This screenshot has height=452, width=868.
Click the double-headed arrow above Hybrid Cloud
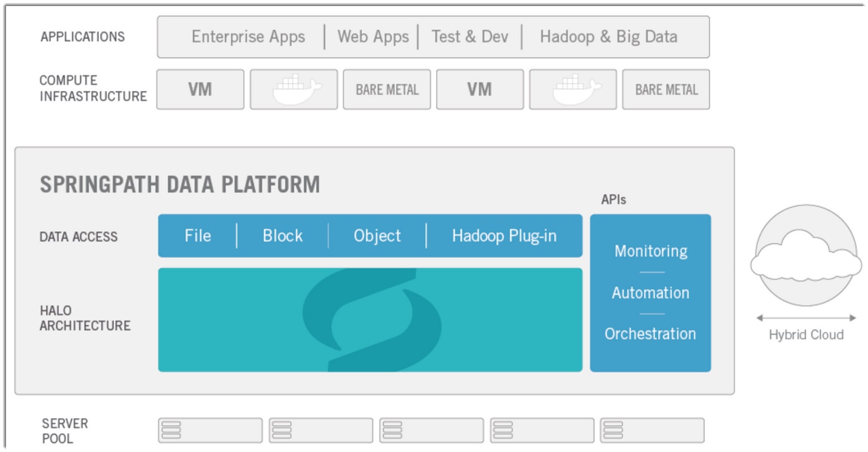(x=806, y=318)
